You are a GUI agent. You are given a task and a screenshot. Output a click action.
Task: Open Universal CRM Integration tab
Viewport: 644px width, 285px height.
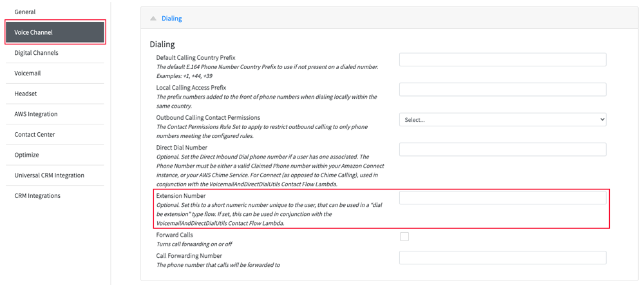[x=54, y=175]
